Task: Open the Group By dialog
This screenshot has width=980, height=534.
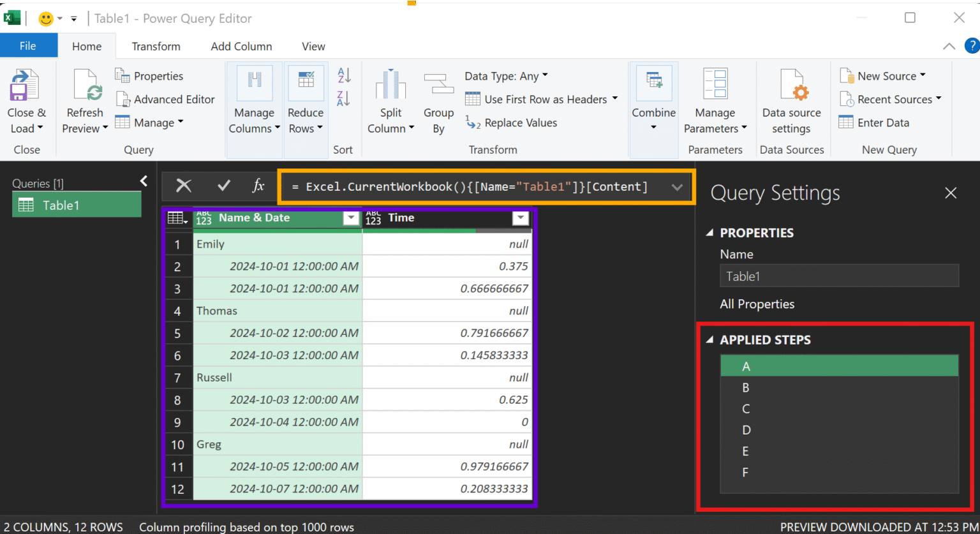Action: pyautogui.click(x=438, y=100)
